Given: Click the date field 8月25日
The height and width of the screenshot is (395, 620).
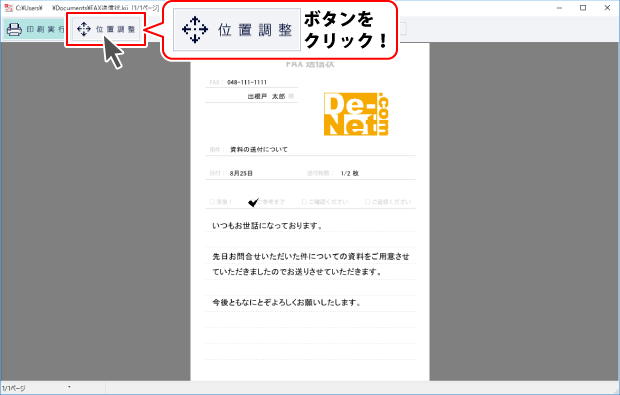Looking at the screenshot, I should tap(241, 173).
